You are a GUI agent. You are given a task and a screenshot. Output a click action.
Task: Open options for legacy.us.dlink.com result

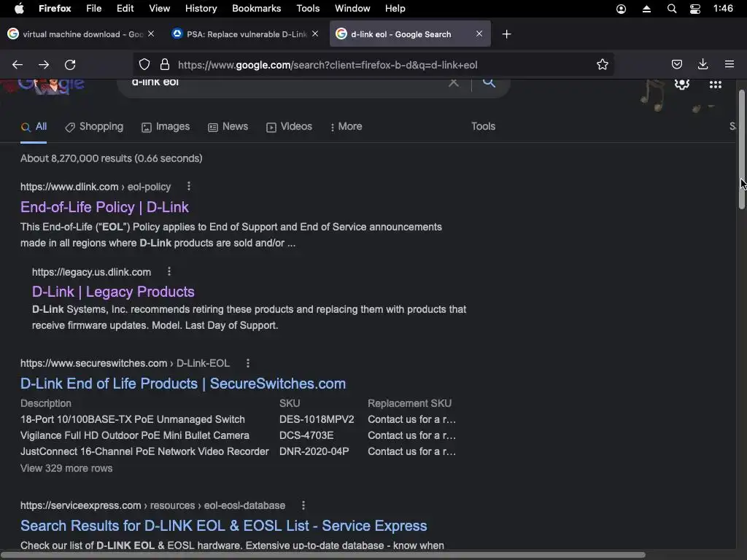click(169, 271)
